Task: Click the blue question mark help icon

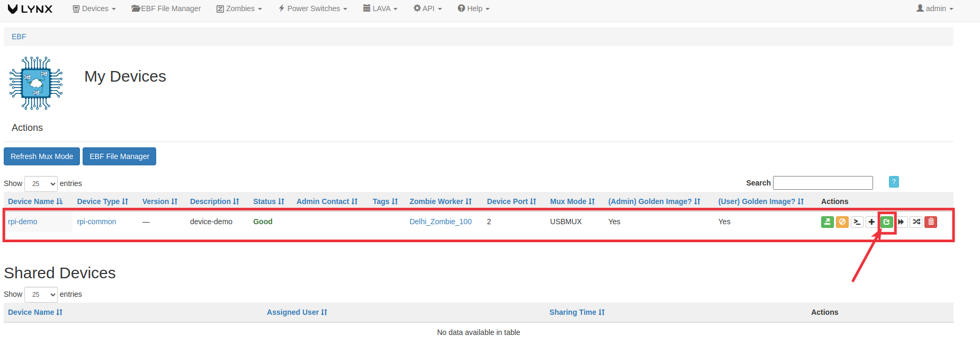Action: pos(894,182)
